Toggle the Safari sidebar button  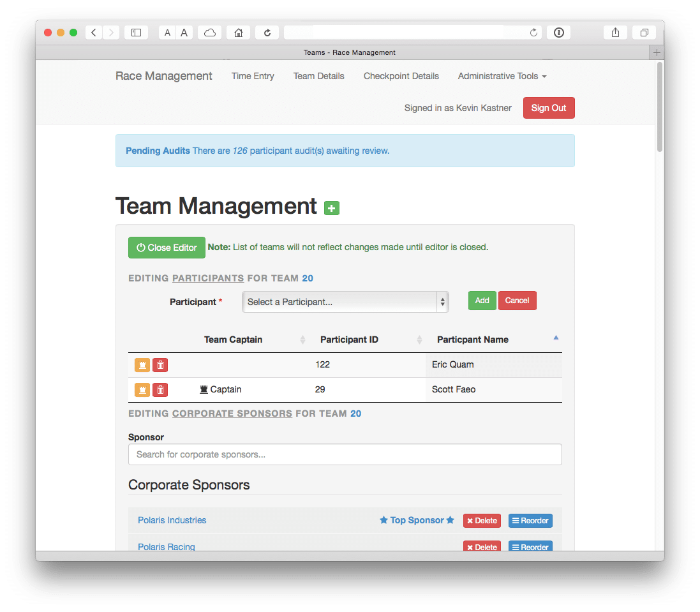(136, 33)
